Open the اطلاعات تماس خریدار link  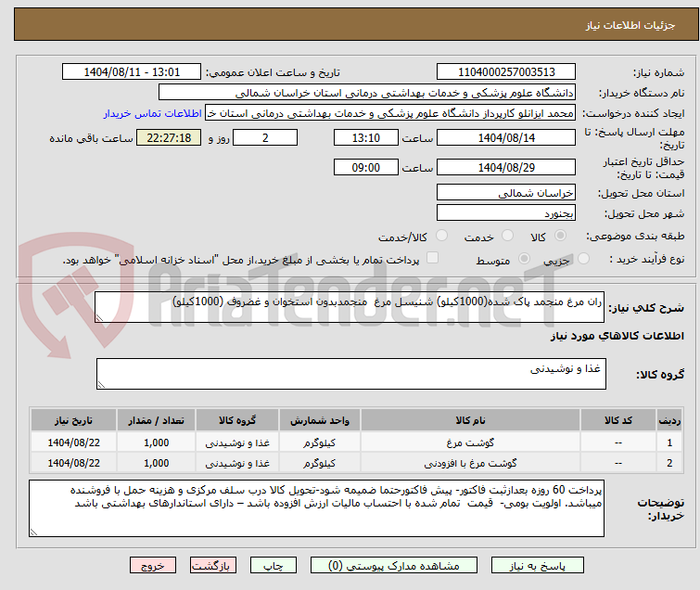pyautogui.click(x=153, y=113)
